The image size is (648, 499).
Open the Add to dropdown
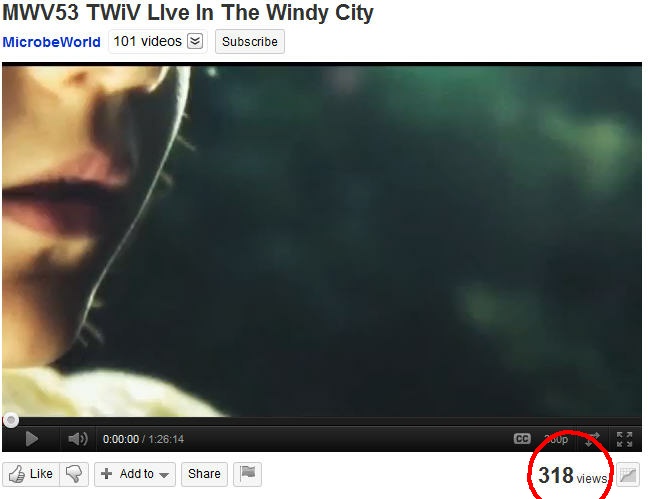click(x=135, y=474)
